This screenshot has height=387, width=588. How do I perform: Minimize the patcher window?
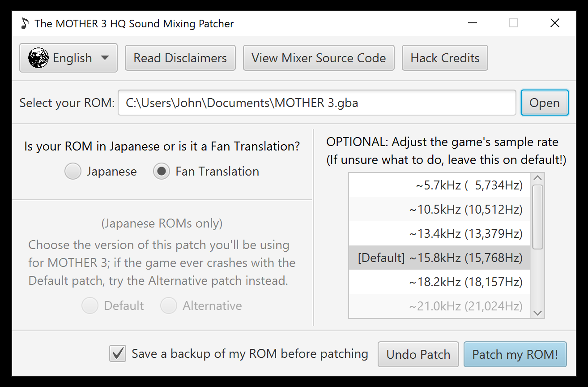[472, 23]
